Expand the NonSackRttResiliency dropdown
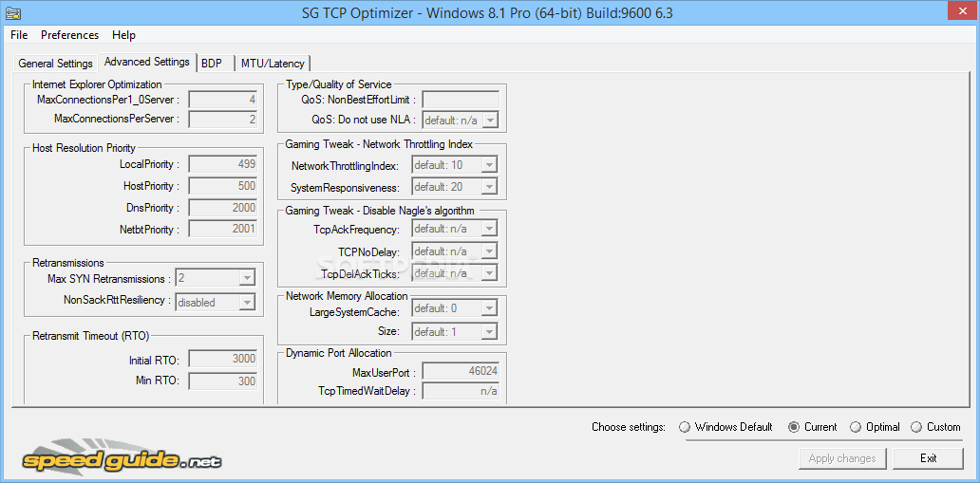980x483 pixels. coord(216,303)
